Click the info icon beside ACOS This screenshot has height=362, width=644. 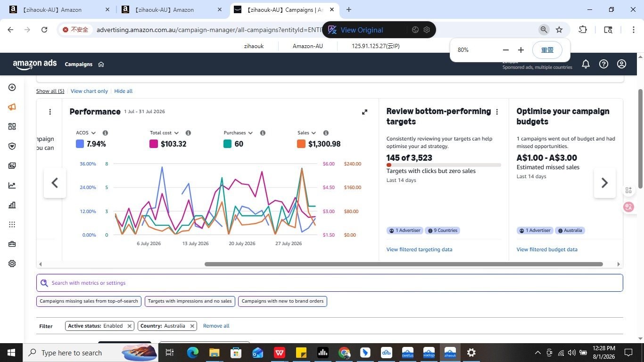pyautogui.click(x=105, y=133)
